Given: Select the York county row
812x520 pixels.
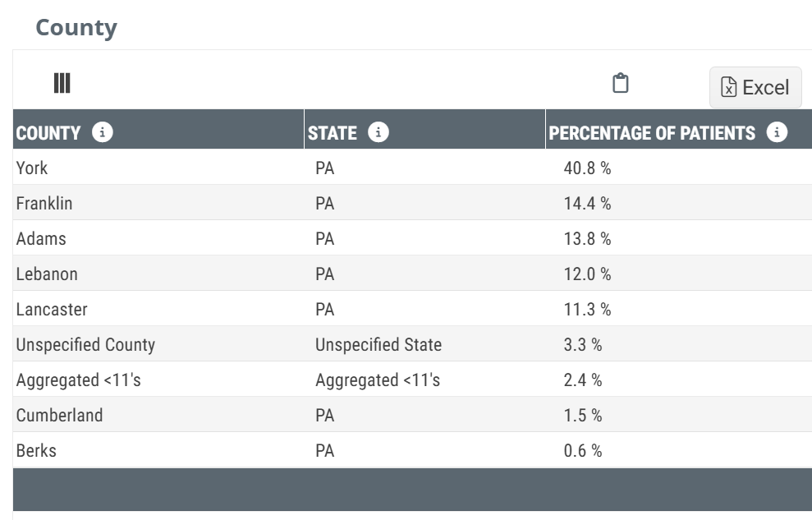Looking at the screenshot, I should point(32,168).
